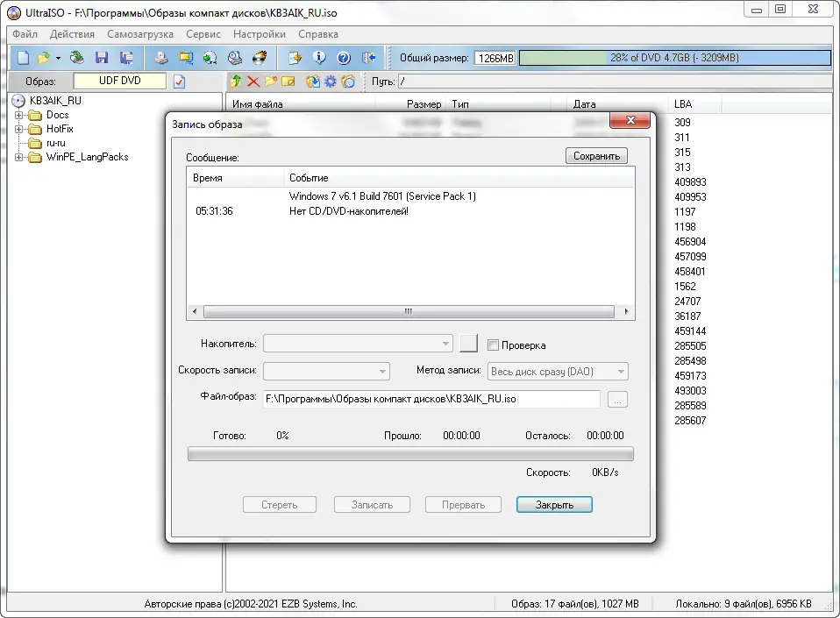This screenshot has width=840, height=618.
Task: Close the dialog with the Закрыть button
Action: point(553,504)
